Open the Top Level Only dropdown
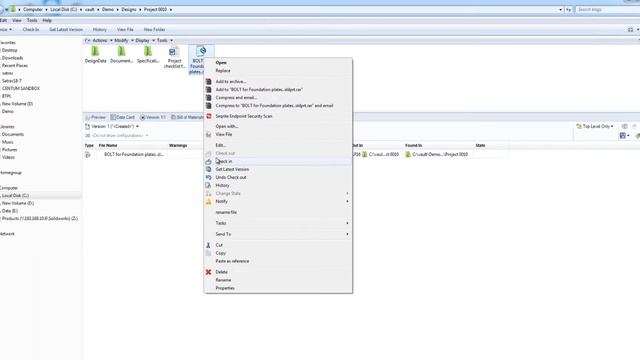Image resolution: width=640 pixels, height=360 pixels. 595,127
